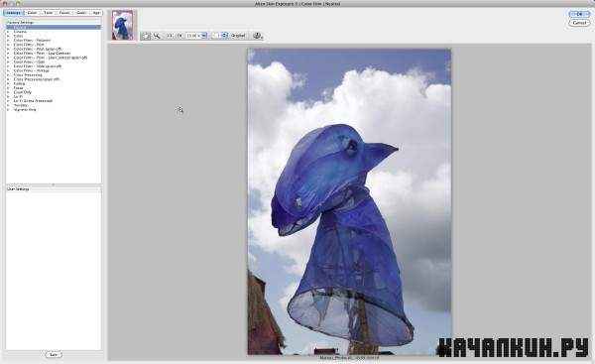Expand the Color Films - Polaroid group
Image resolution: width=595 pixels, height=364 pixels.
(8, 41)
